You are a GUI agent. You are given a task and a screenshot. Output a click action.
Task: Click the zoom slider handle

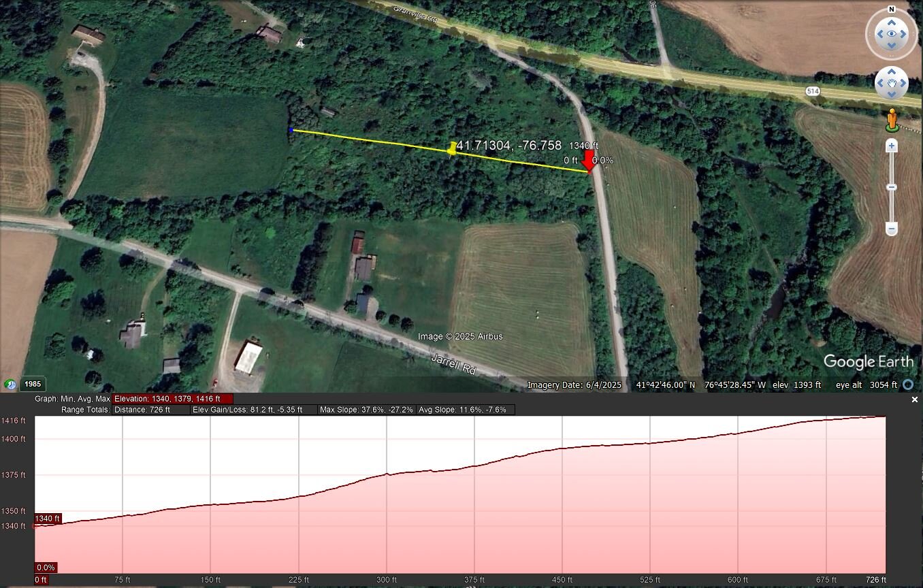click(891, 187)
